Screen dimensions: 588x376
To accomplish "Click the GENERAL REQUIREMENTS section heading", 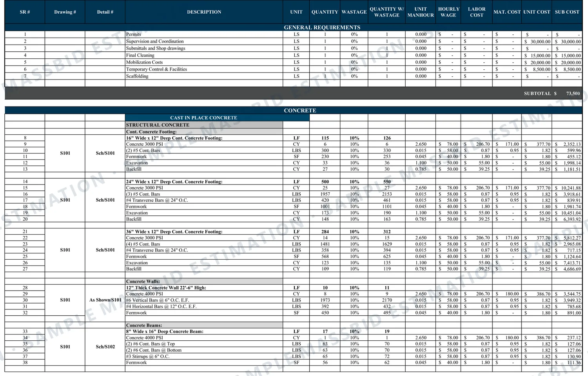I will (322, 27).
